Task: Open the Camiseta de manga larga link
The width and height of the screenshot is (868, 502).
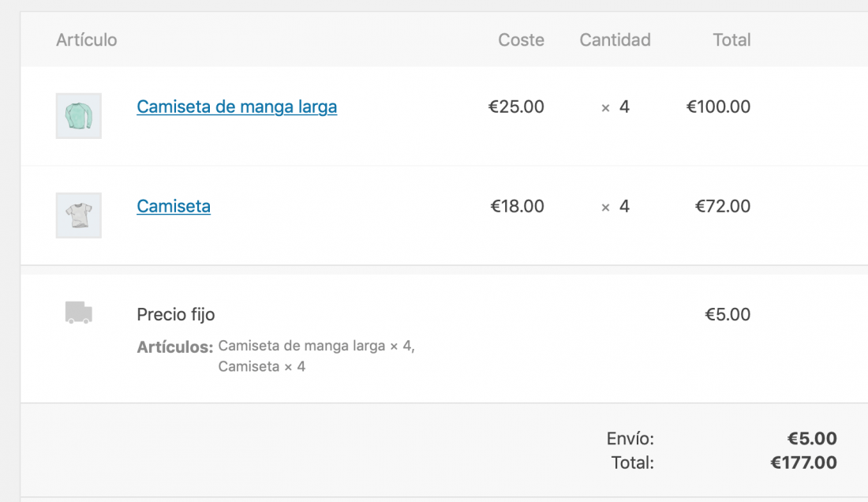Action: coord(237,107)
